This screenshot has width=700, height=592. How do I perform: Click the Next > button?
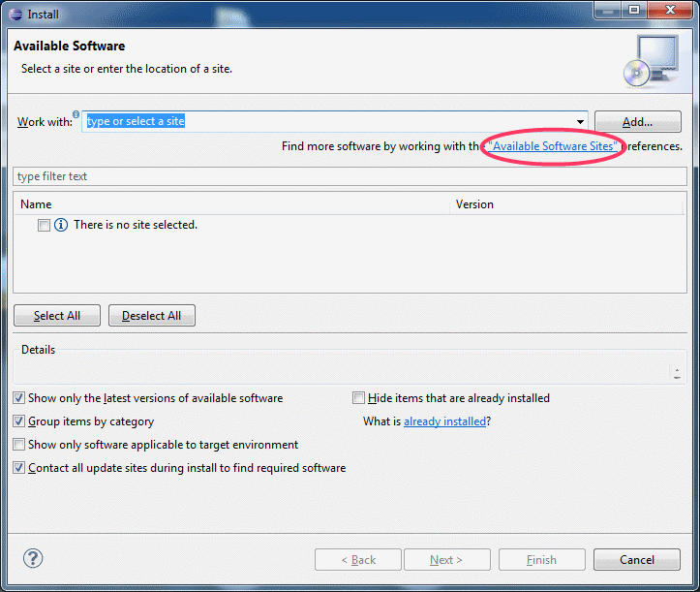tap(447, 559)
